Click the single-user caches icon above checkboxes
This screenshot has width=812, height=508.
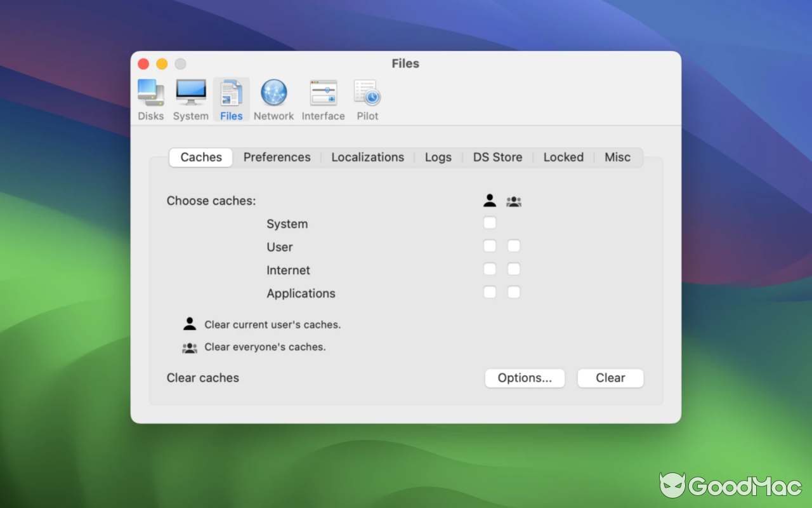[489, 200]
